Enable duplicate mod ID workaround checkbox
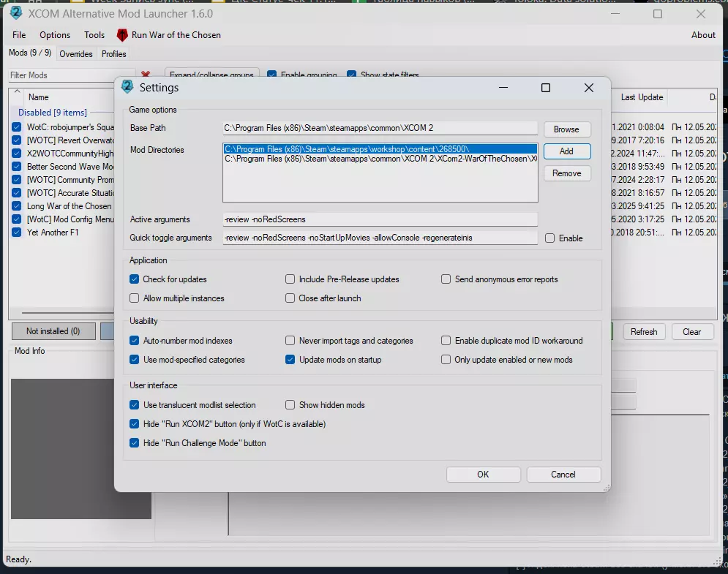 coord(446,341)
